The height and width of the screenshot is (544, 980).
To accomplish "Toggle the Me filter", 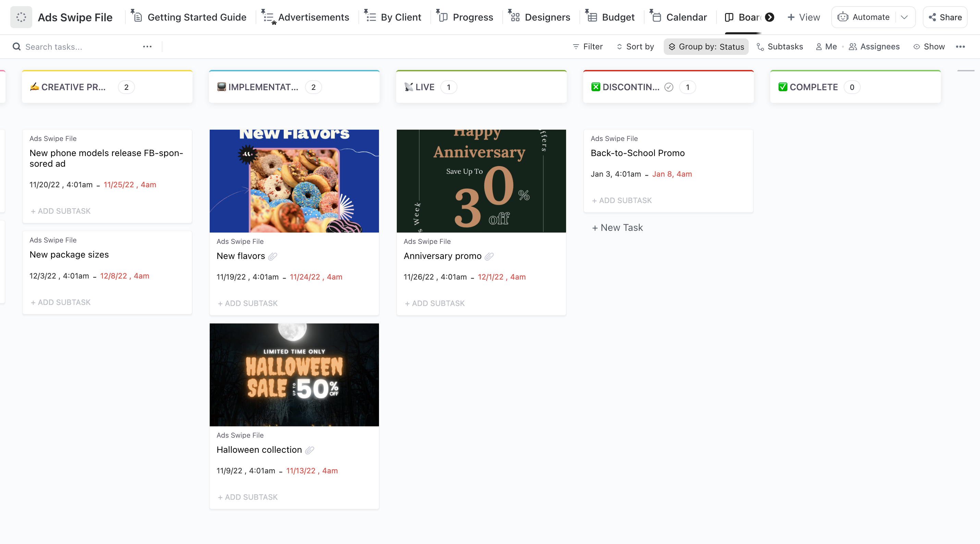I will click(826, 46).
